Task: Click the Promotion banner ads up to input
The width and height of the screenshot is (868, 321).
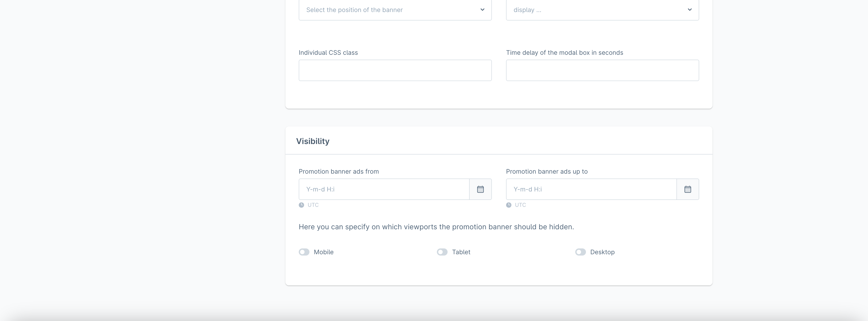Action: pyautogui.click(x=591, y=189)
